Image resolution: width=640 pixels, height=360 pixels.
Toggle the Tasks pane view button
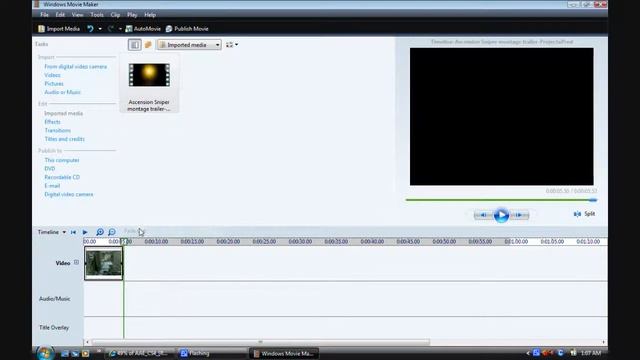[x=134, y=44]
